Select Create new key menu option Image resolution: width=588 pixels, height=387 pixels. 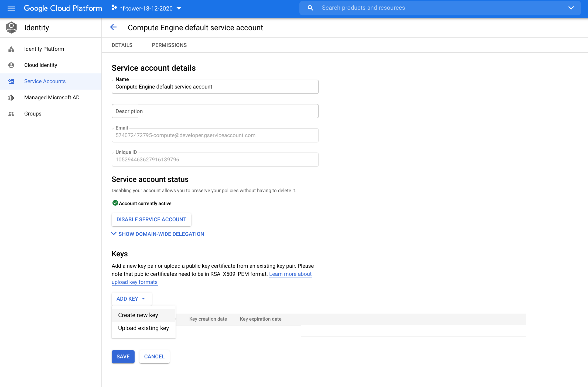pyautogui.click(x=138, y=315)
